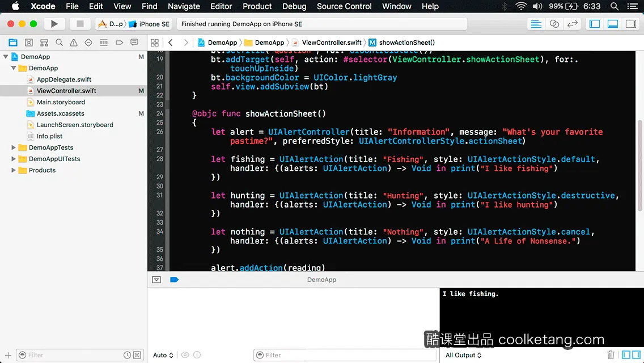This screenshot has width=644, height=363.
Task: Open Assets.xcassets in the navigator
Action: pyautogui.click(x=60, y=113)
